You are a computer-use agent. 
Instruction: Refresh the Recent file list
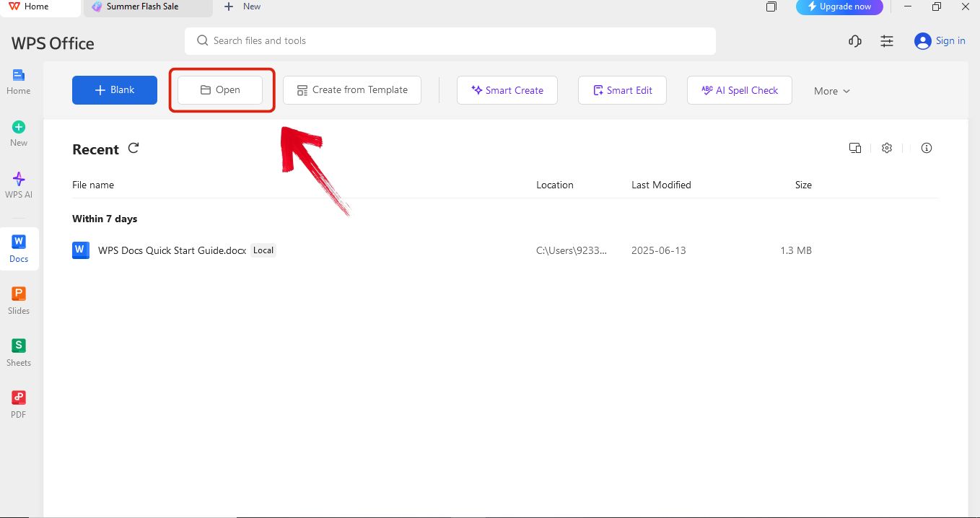133,148
